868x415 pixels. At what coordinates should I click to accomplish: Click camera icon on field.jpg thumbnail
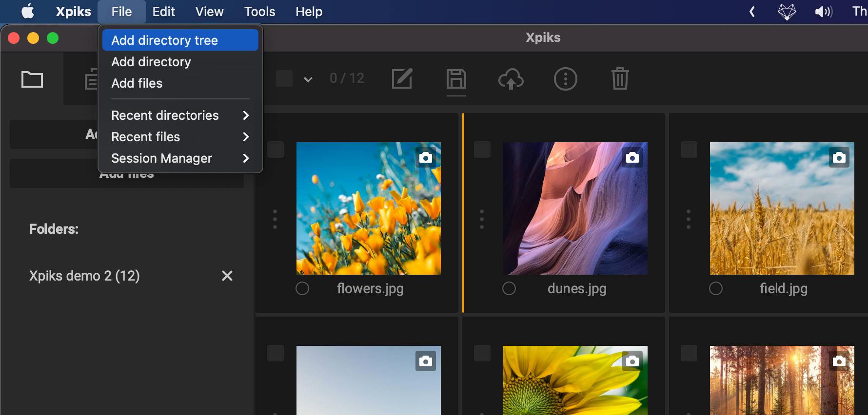pyautogui.click(x=839, y=157)
